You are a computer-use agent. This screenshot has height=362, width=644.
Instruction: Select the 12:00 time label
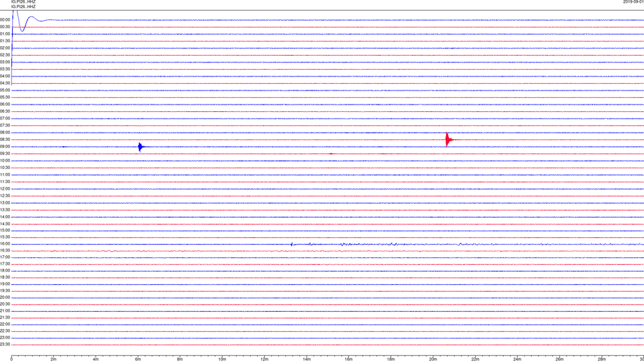click(5, 189)
